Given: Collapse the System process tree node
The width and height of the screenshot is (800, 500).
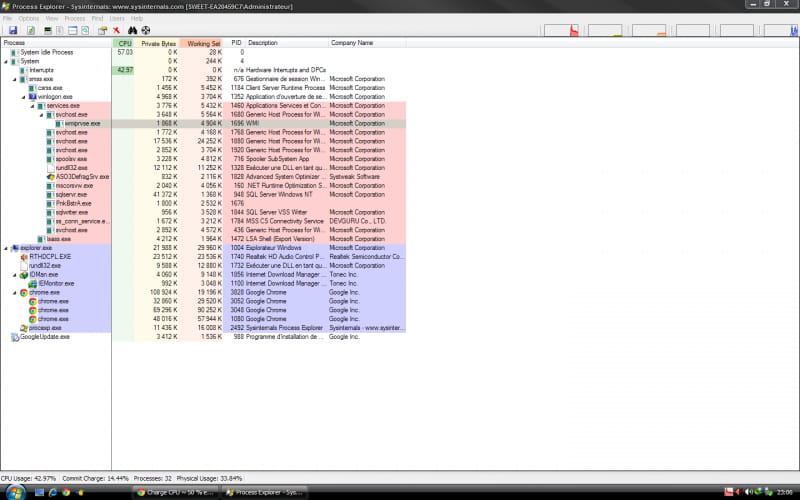Looking at the screenshot, I should (x=7, y=61).
